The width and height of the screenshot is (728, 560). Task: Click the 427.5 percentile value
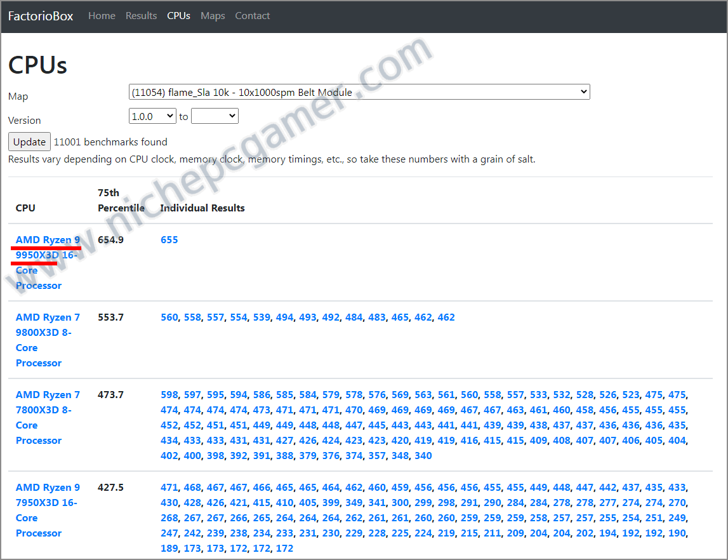point(110,488)
